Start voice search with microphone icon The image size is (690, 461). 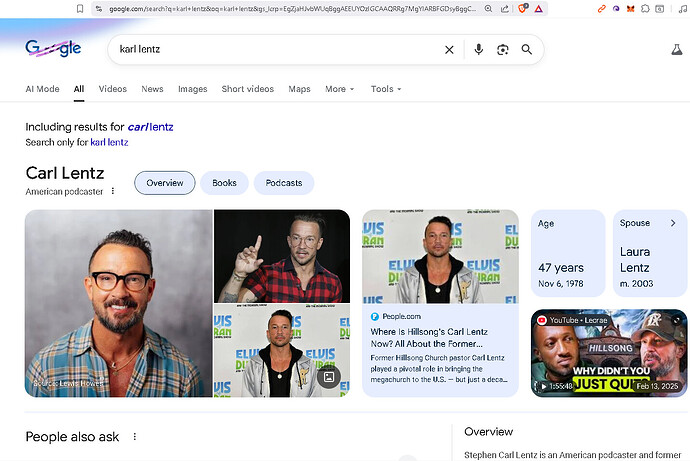[479, 49]
